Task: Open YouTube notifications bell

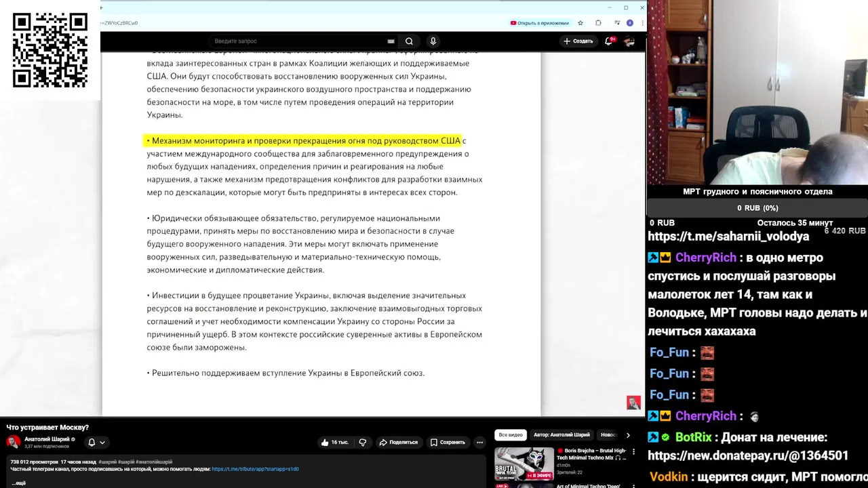Action: [x=609, y=41]
